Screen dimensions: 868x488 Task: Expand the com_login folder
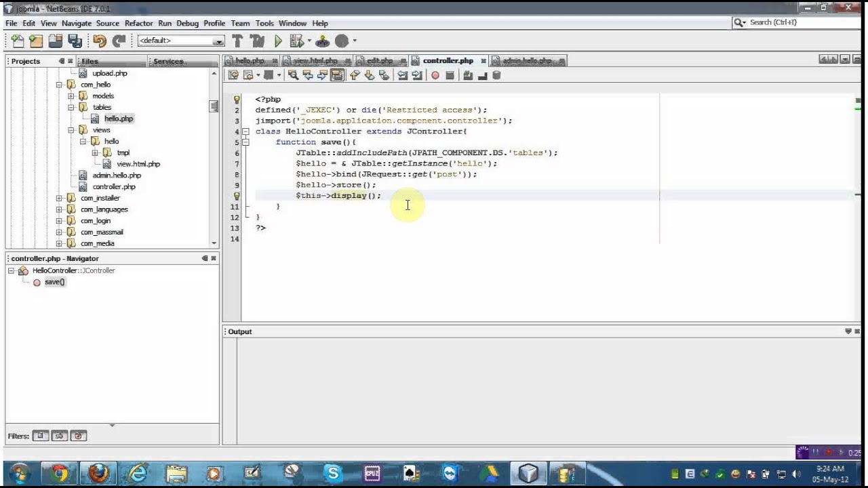tap(59, 221)
